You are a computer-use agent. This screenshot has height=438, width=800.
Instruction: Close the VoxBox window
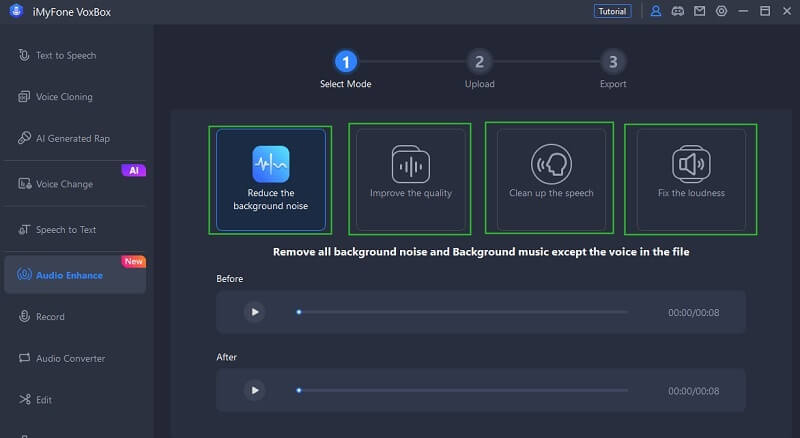tap(787, 11)
